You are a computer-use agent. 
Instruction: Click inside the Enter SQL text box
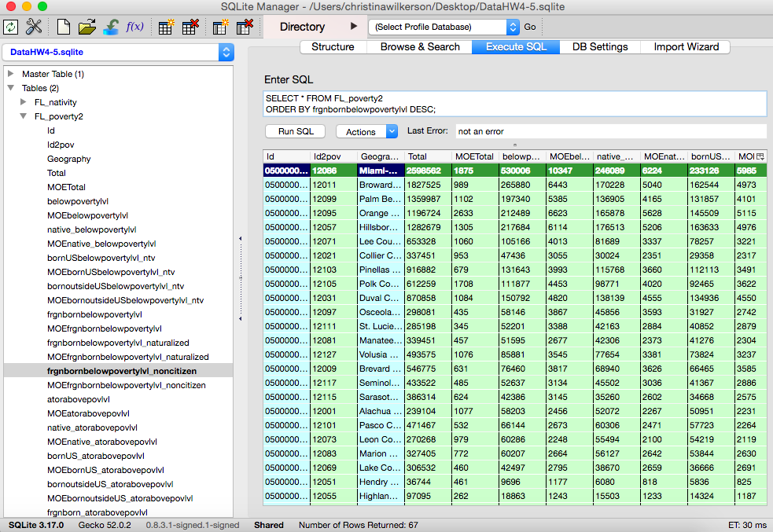tap(515, 104)
